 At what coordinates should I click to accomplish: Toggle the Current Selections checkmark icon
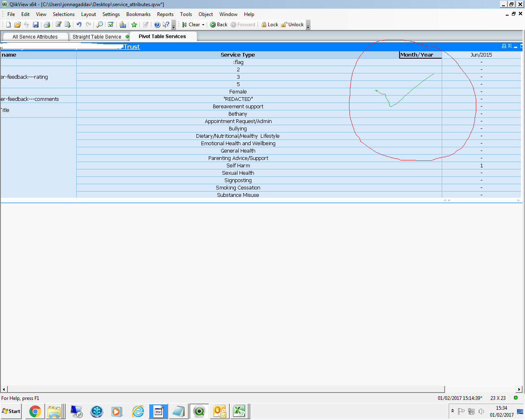pos(111,25)
